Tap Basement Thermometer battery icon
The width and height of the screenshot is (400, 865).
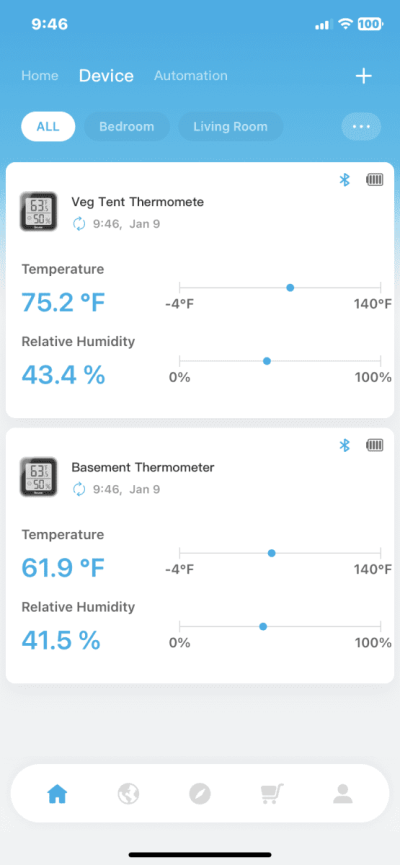(375, 445)
